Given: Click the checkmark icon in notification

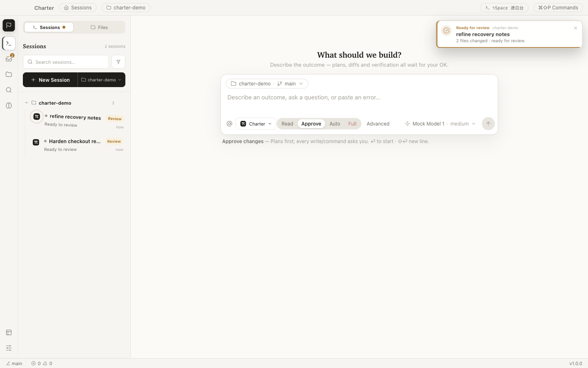Looking at the screenshot, I should click(446, 31).
